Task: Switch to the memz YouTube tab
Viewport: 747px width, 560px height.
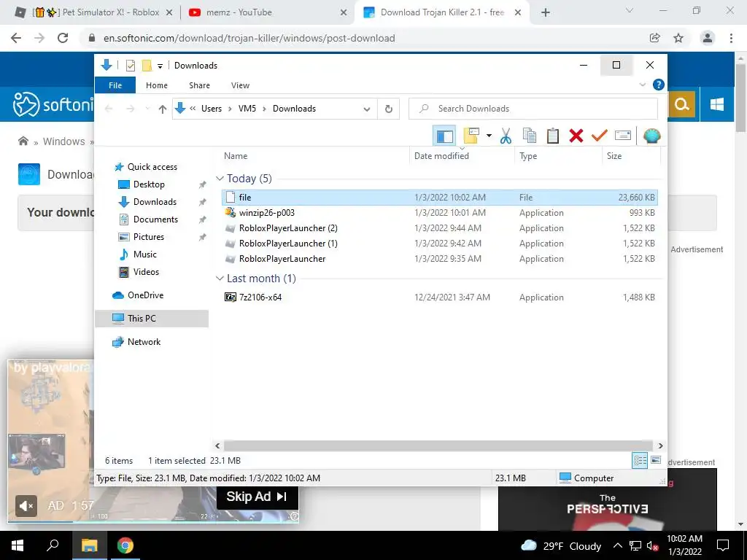Action: tap(267, 12)
